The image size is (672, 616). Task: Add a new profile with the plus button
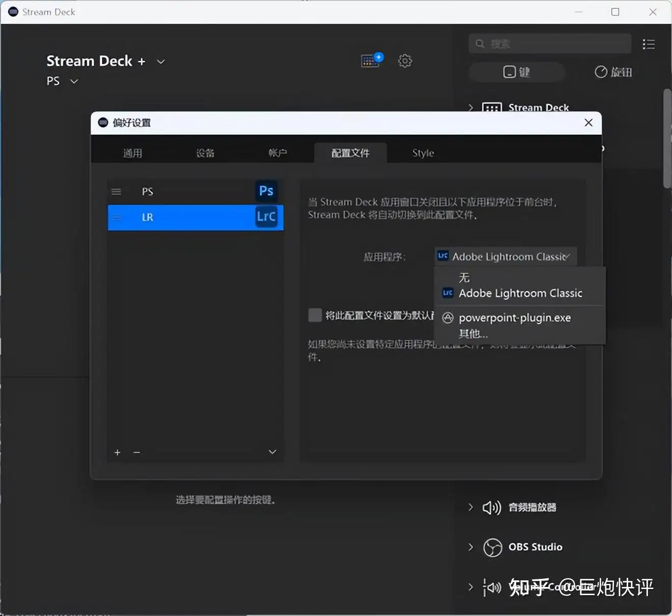click(x=118, y=452)
